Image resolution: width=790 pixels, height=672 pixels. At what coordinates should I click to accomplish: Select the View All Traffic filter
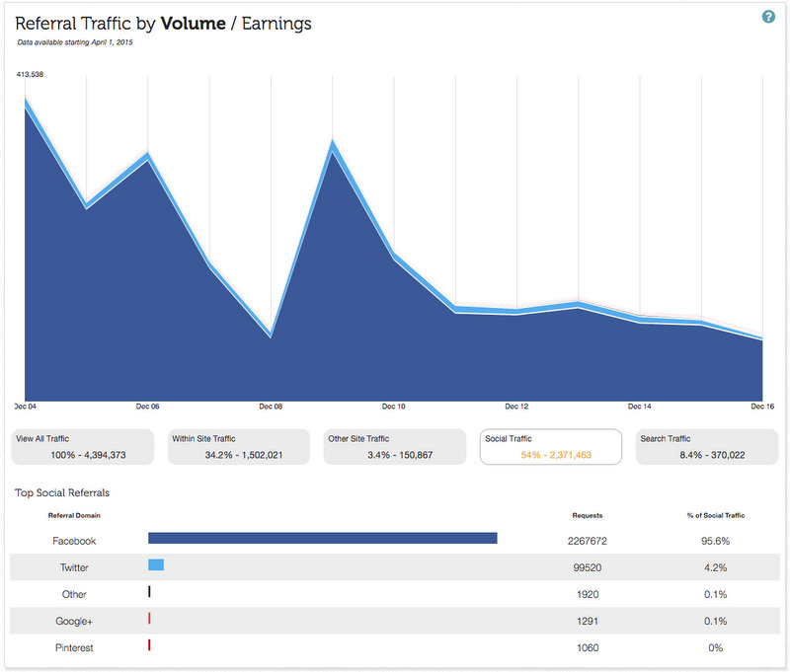(x=83, y=447)
